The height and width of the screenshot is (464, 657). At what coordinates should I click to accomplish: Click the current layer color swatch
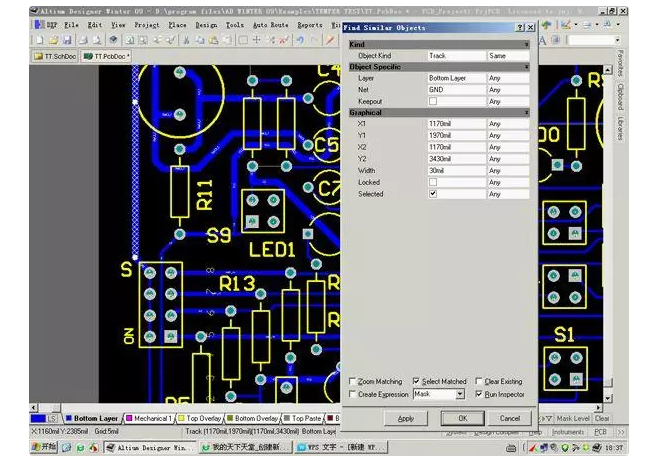point(37,418)
